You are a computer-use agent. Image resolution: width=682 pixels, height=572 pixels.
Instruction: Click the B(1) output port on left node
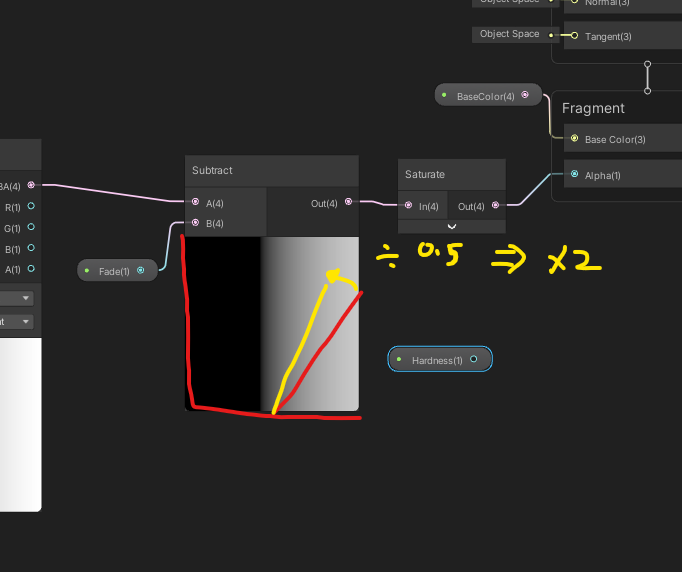point(31,248)
